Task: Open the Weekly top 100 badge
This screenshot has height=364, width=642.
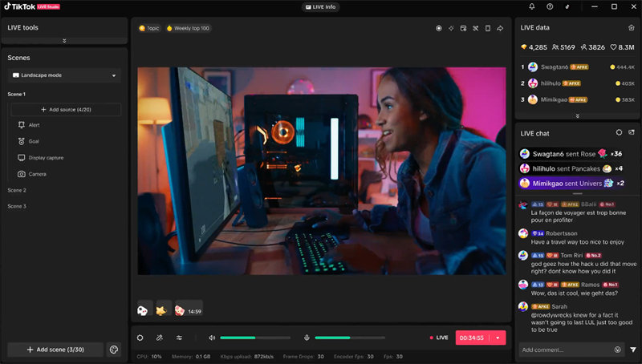Action: pos(188,28)
